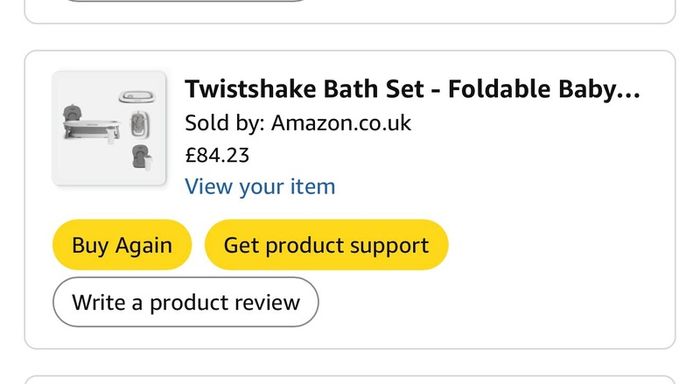
Task: Tap the foldable bathtub picture in the thumbnail
Action: 92,125
